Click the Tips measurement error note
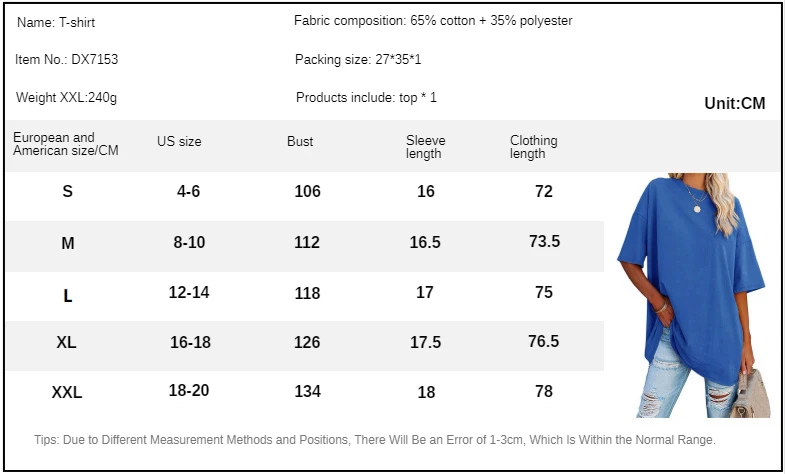785x474 pixels. [375, 440]
